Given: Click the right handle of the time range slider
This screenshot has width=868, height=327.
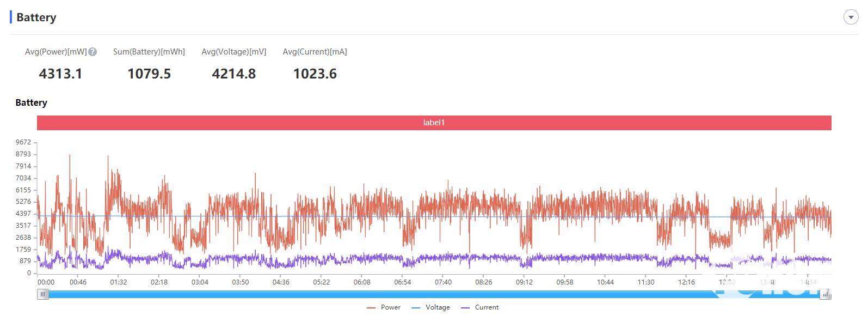Looking at the screenshot, I should coord(826,294).
